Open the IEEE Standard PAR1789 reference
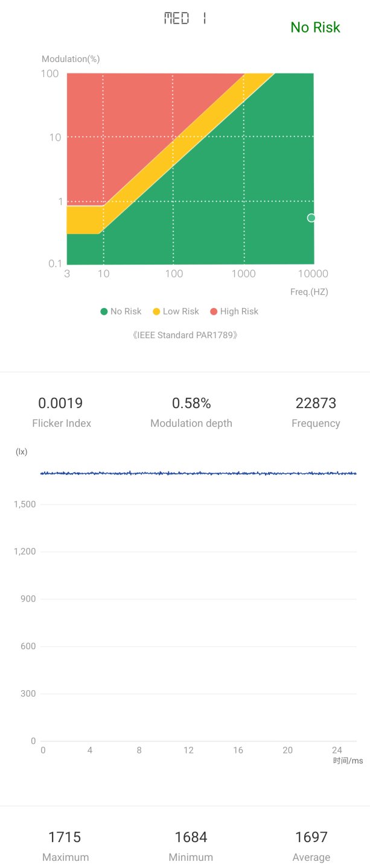 click(x=185, y=335)
